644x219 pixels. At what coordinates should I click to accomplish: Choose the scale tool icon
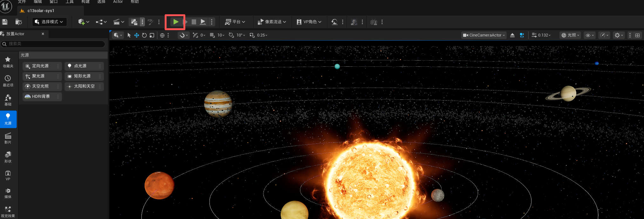[152, 35]
